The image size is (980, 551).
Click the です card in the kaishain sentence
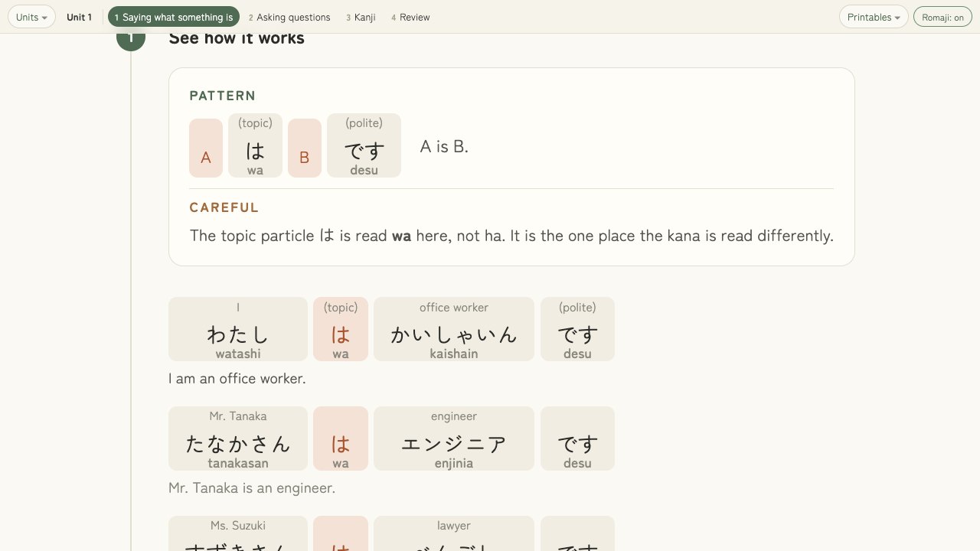(x=577, y=329)
